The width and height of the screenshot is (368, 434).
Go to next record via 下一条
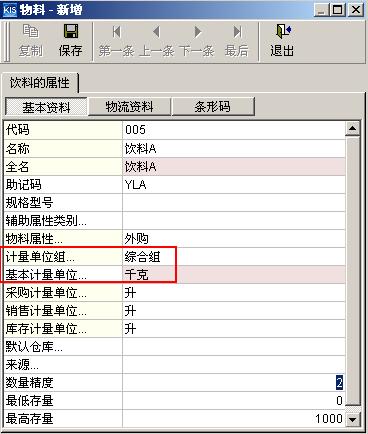[x=197, y=41]
